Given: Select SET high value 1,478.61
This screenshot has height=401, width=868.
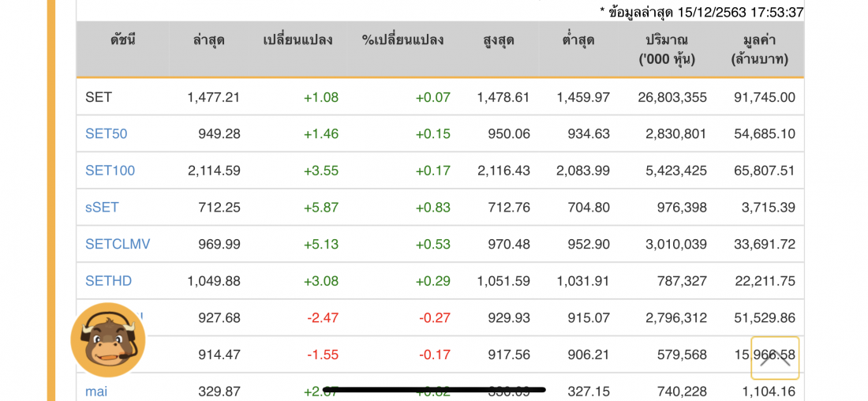Looking at the screenshot, I should point(503,97).
